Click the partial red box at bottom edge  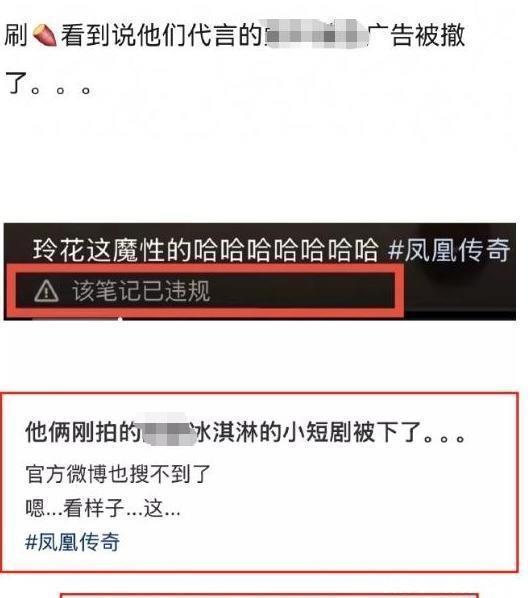point(269,595)
